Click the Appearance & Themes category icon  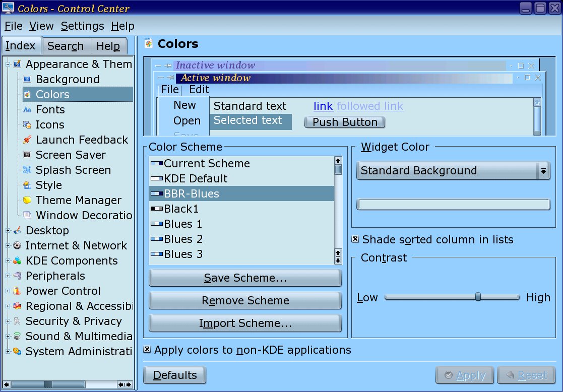[17, 64]
